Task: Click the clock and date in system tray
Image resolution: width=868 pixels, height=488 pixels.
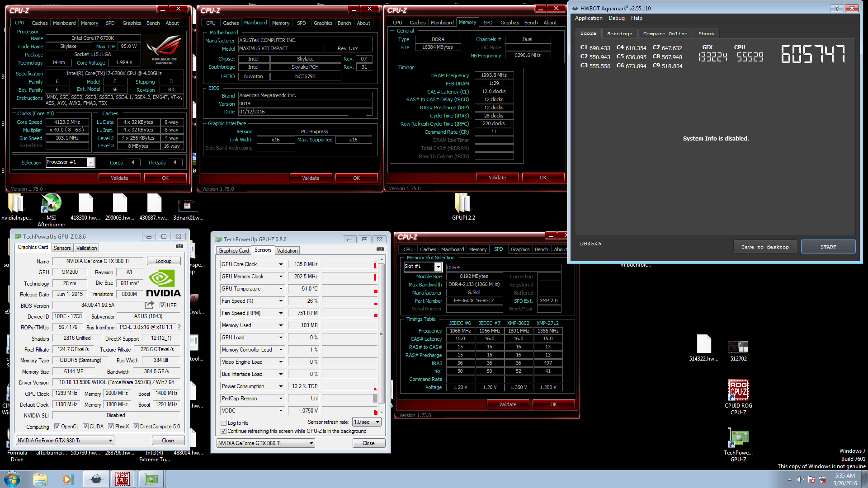Action: [845, 479]
